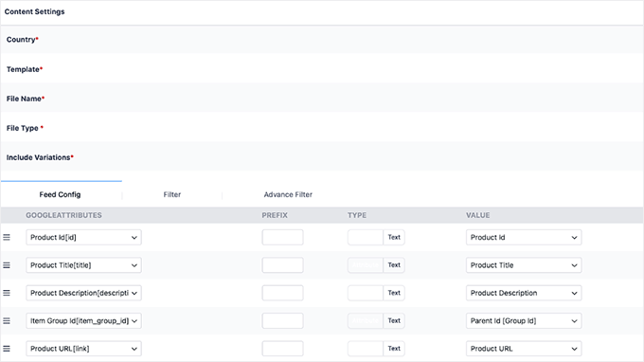Click the Country field label

coord(22,40)
